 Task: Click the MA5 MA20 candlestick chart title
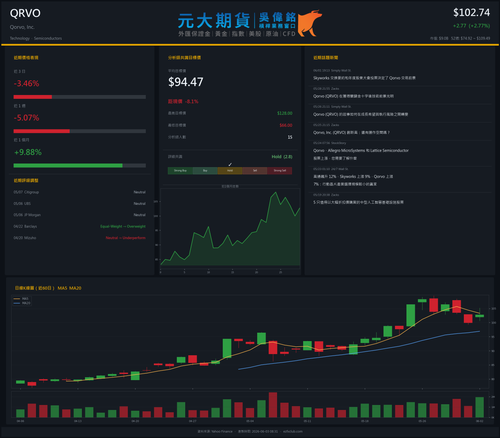pos(48,288)
